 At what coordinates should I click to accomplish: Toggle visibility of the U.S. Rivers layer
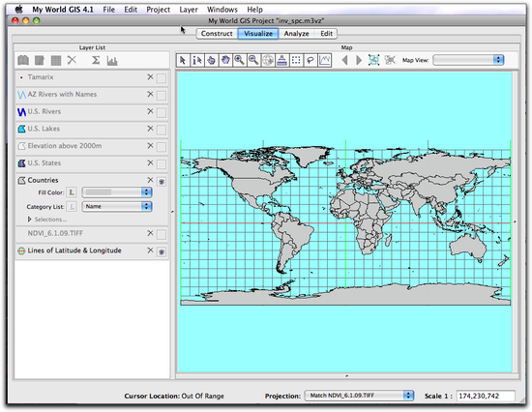point(162,113)
